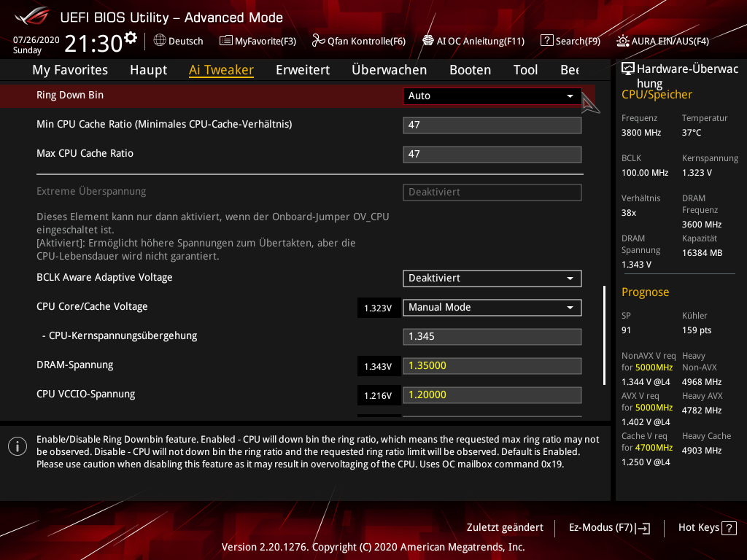The height and width of the screenshot is (560, 747).
Task: Switch to the Booten tab
Action: coord(471,70)
